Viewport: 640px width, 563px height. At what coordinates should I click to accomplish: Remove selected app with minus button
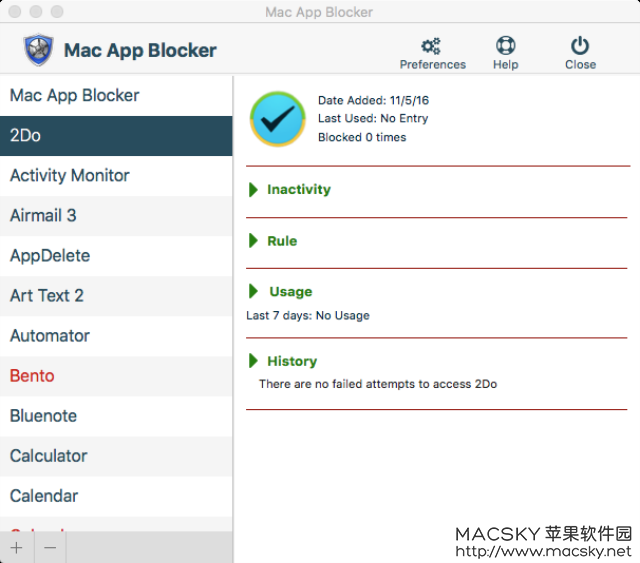50,547
